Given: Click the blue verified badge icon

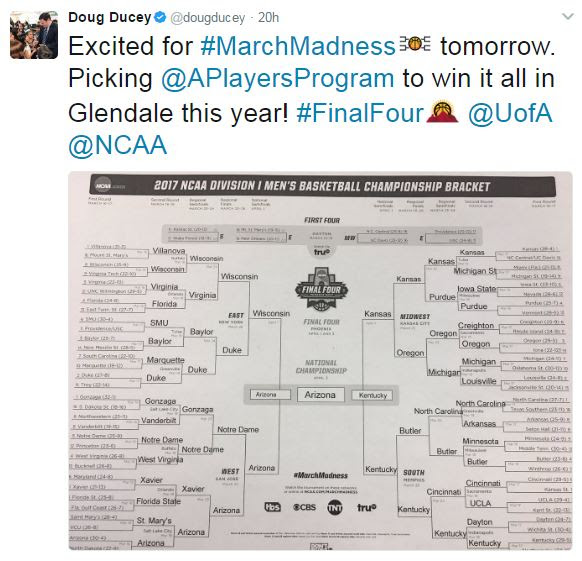Looking at the screenshot, I should pos(160,17).
